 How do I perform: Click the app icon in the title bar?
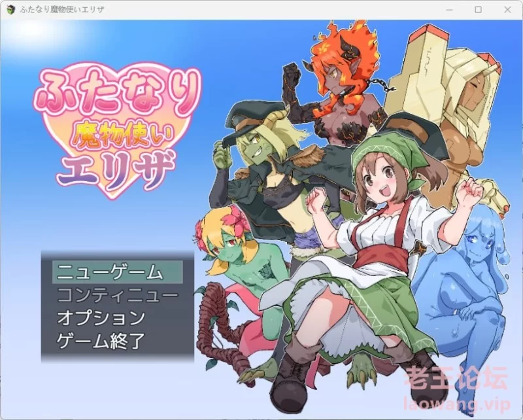point(11,10)
